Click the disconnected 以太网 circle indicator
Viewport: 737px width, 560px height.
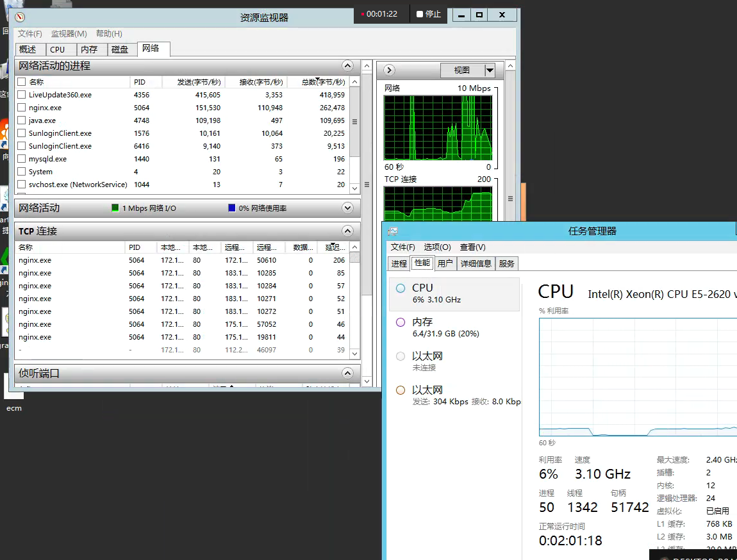click(x=401, y=356)
